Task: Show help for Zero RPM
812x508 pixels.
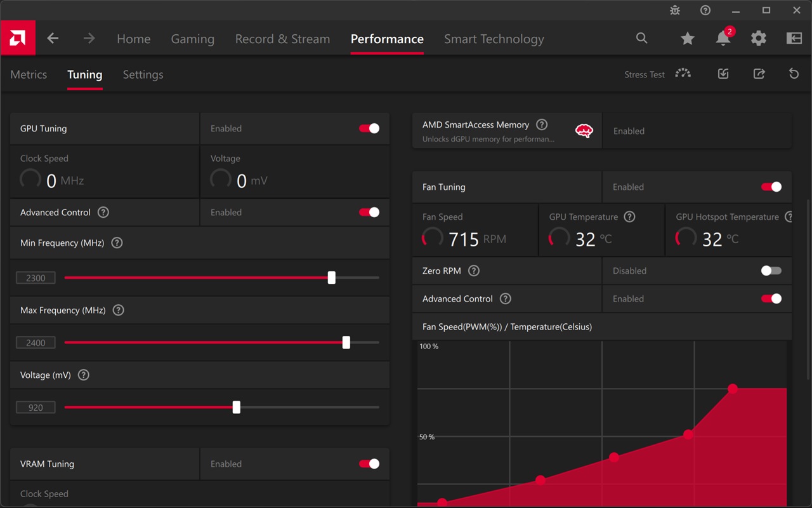Action: tap(474, 271)
